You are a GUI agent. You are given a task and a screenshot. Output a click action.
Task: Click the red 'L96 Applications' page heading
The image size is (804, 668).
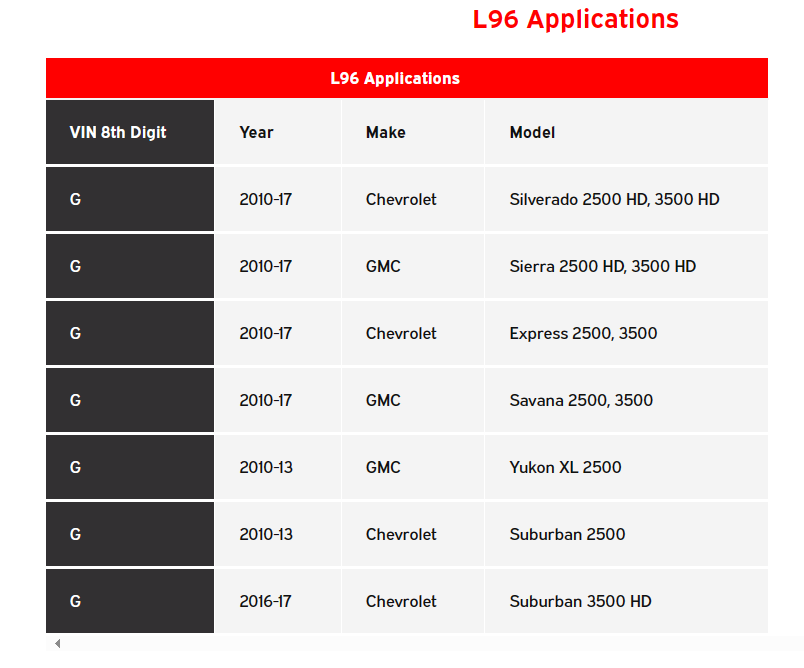(575, 19)
